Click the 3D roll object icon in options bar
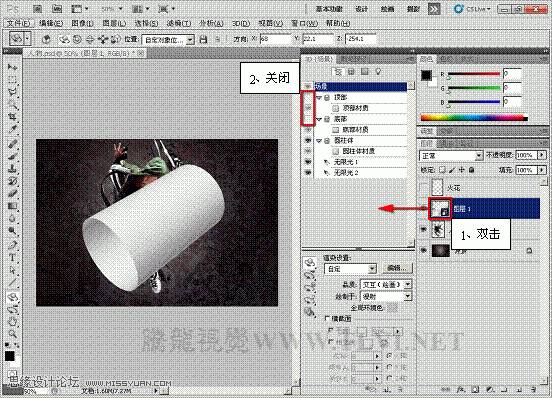The image size is (552, 398). [x=77, y=39]
